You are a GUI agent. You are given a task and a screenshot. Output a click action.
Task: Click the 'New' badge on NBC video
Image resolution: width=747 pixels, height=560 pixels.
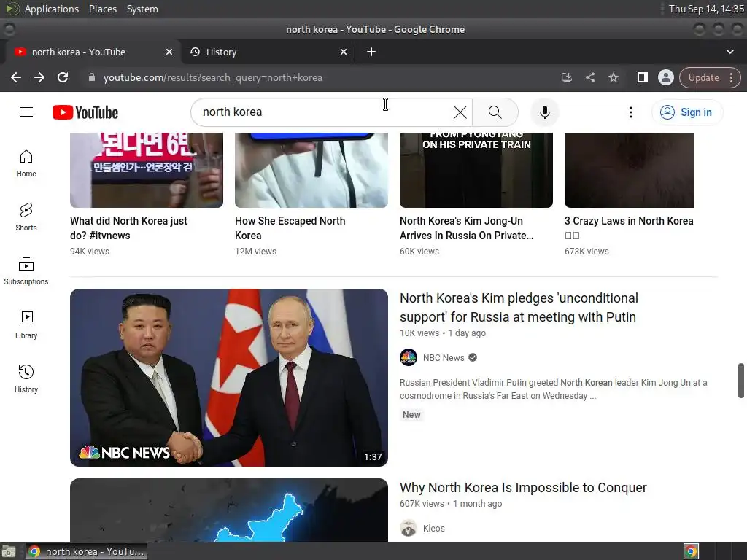click(x=411, y=415)
